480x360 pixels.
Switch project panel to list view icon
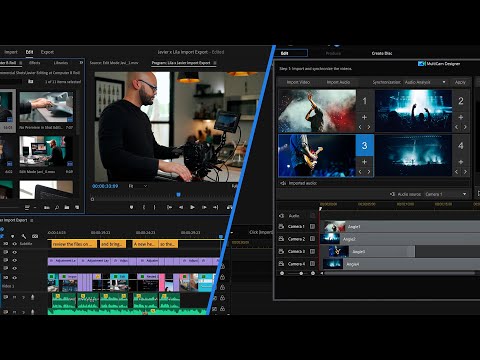pos(27,207)
